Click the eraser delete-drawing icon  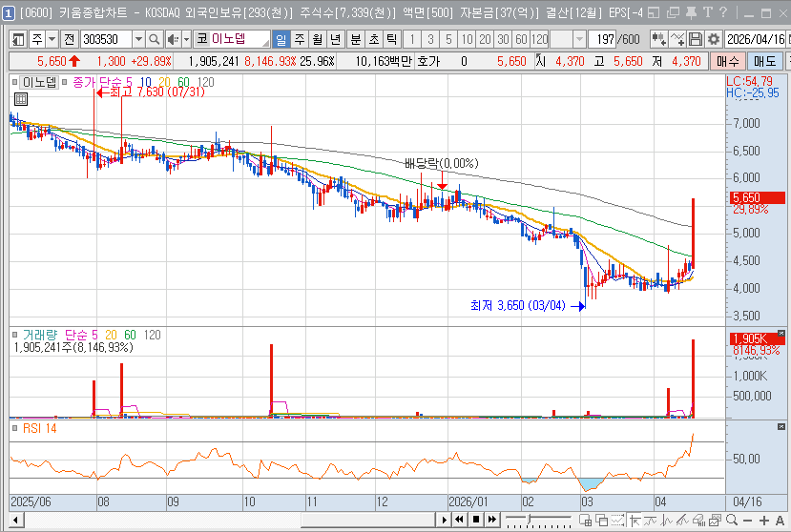699,520
